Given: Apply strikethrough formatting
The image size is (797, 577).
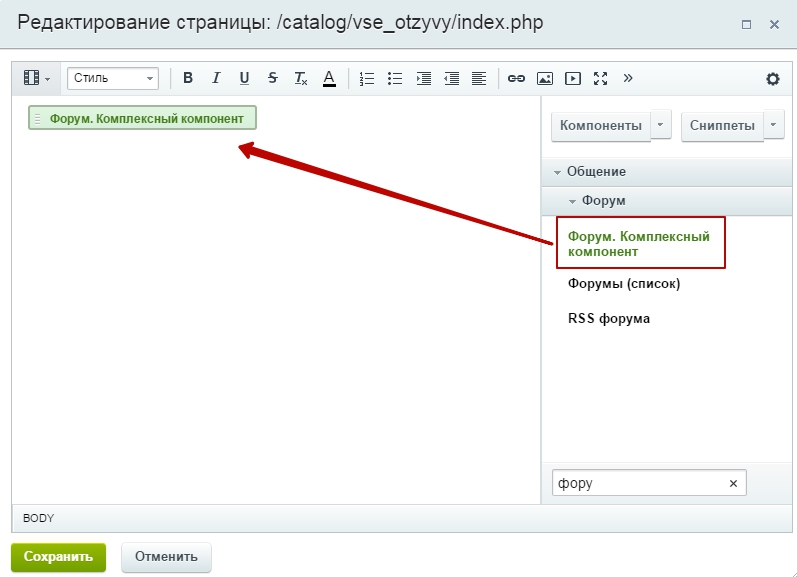Looking at the screenshot, I should pyautogui.click(x=272, y=78).
